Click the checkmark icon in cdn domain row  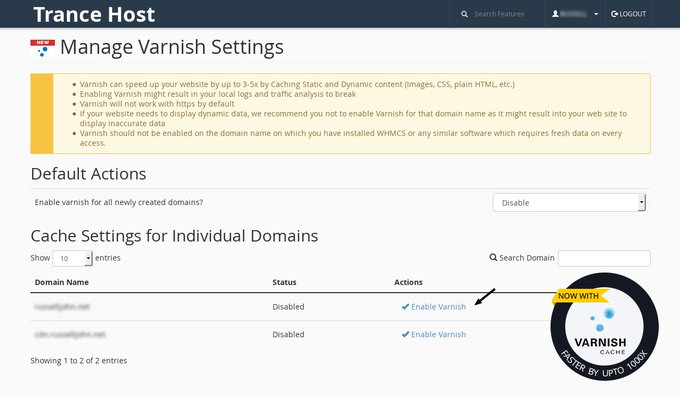(x=405, y=334)
